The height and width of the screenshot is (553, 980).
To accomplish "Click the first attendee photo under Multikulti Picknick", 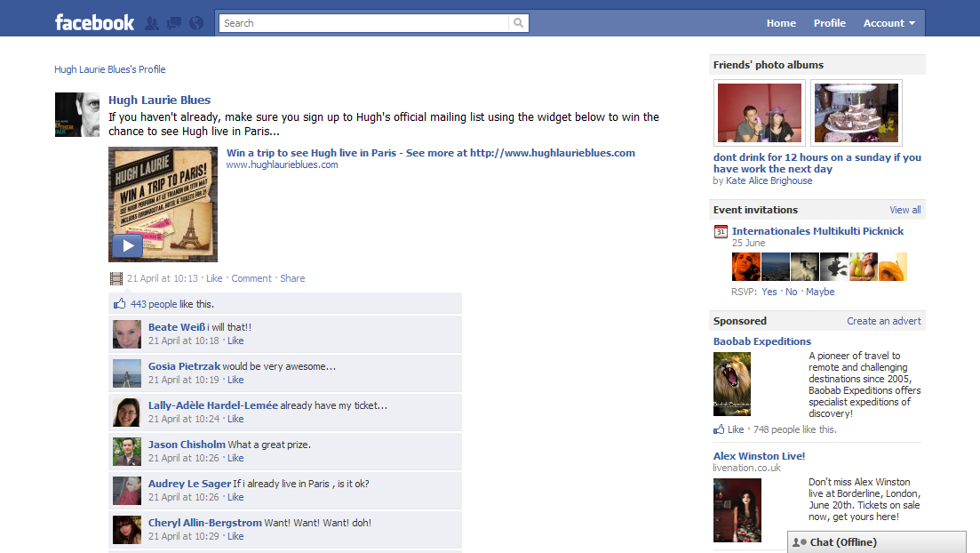I will pyautogui.click(x=746, y=267).
